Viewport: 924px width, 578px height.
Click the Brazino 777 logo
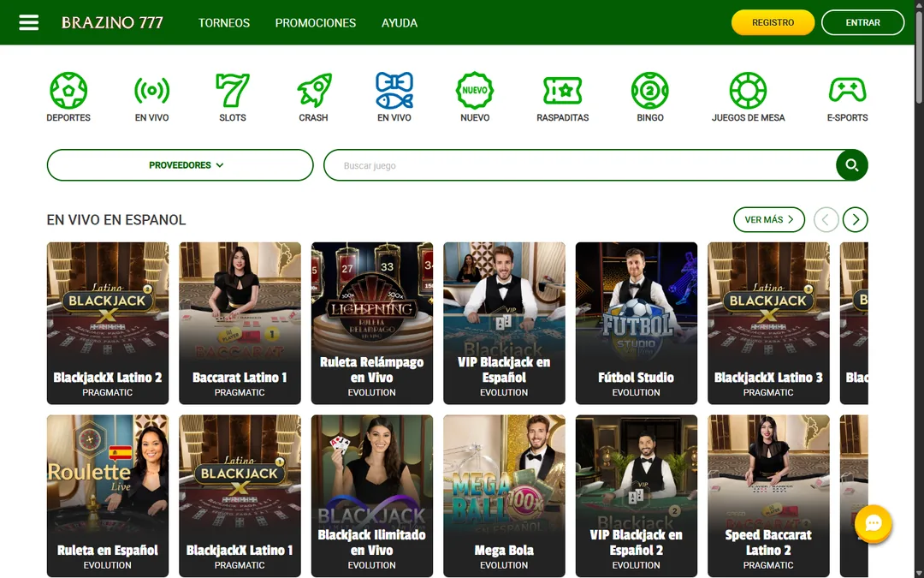[x=112, y=22]
